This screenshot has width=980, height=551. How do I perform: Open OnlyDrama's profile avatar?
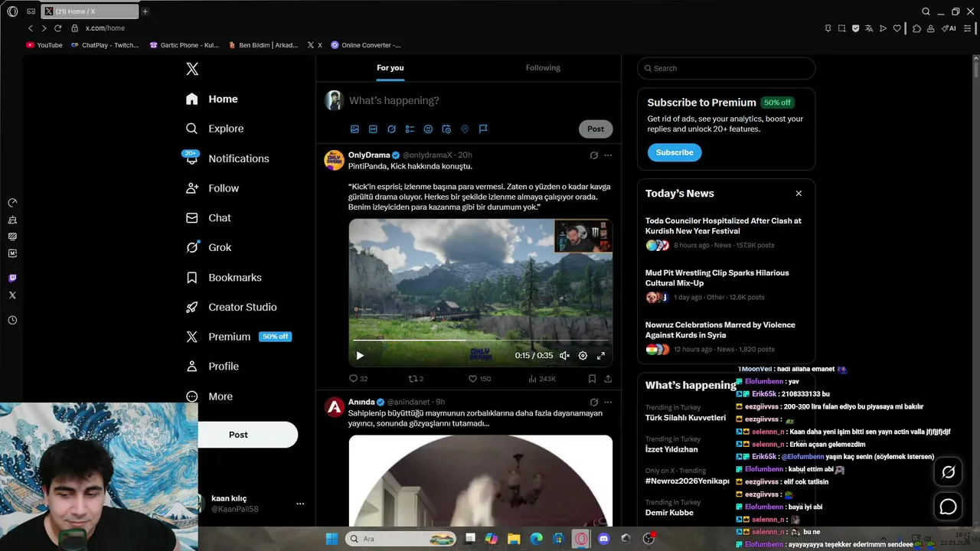click(334, 160)
